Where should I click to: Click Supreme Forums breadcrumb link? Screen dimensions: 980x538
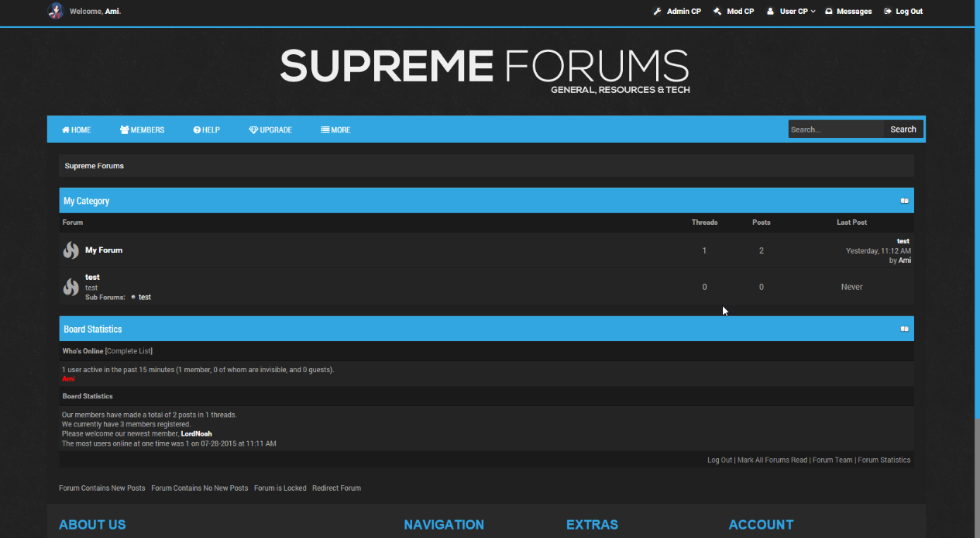95,166
